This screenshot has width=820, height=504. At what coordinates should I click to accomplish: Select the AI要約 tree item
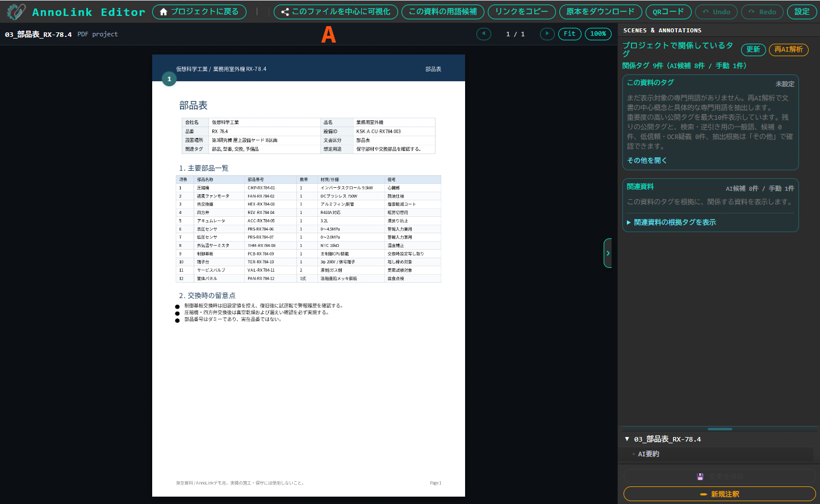[x=649, y=454]
